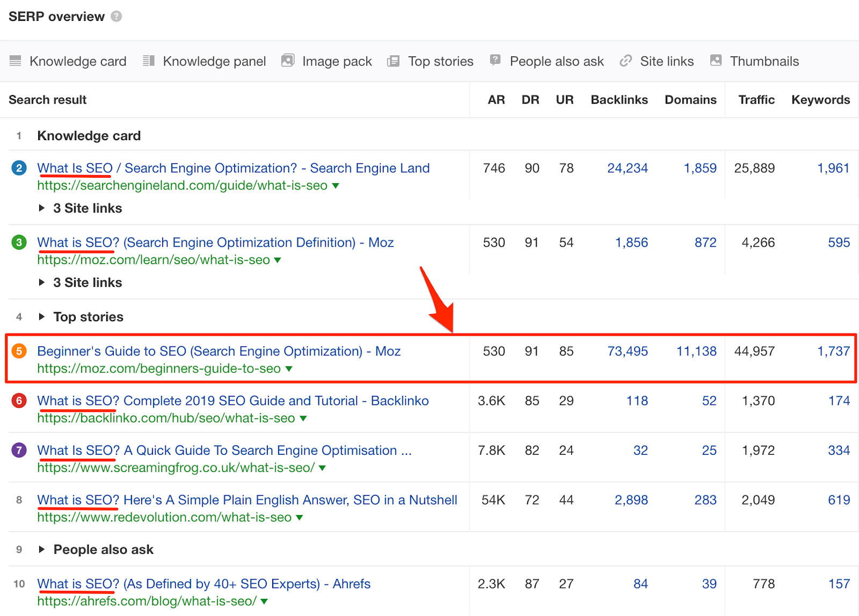The image size is (859, 616).
Task: Select the Site links filter icon
Action: pos(625,61)
